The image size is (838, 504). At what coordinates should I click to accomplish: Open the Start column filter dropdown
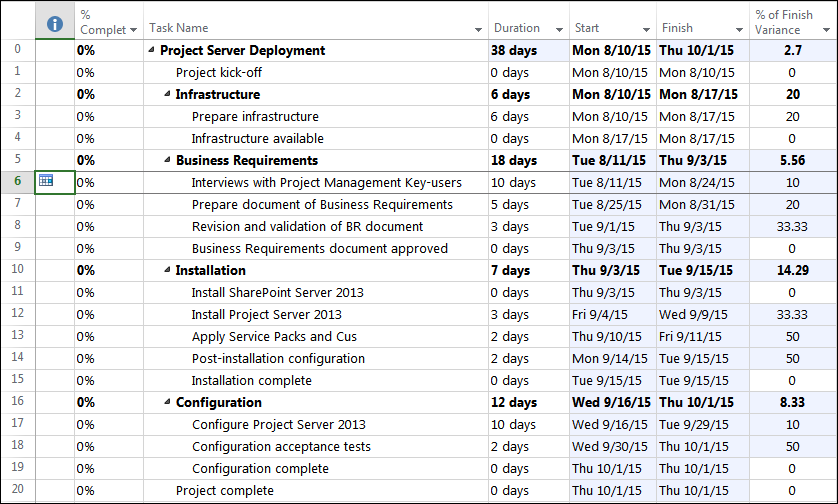647,30
